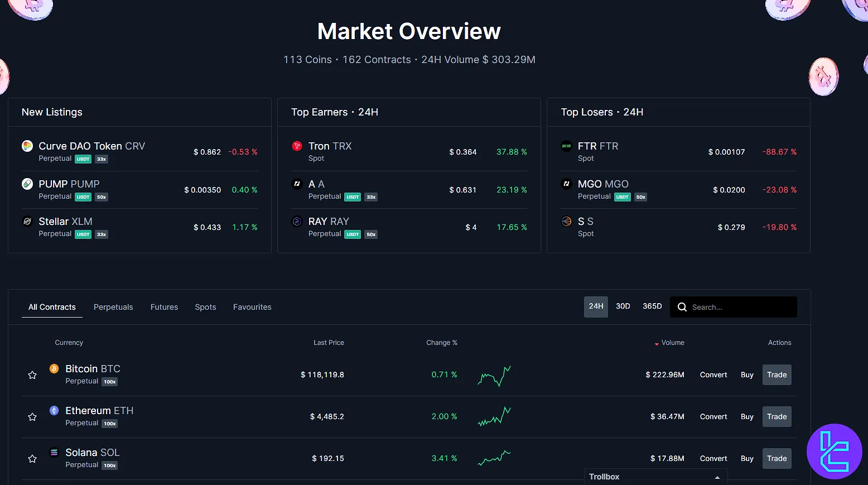Click the Currency column header
The width and height of the screenshot is (868, 485).
(69, 343)
